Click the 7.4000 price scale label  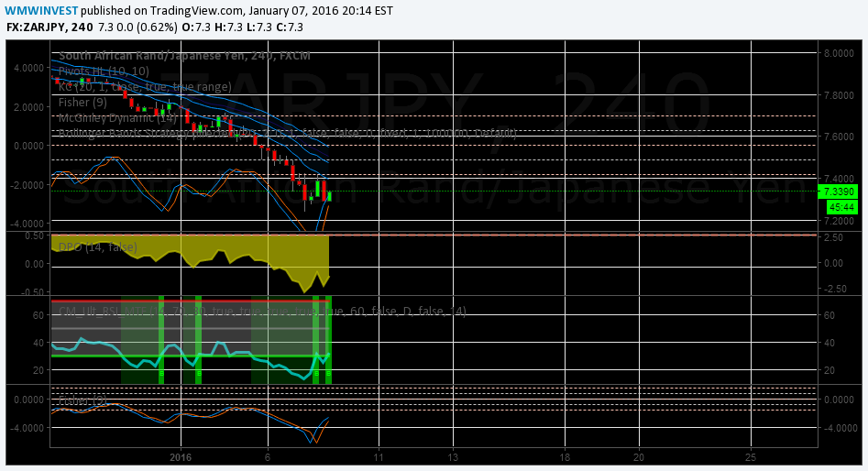point(839,179)
